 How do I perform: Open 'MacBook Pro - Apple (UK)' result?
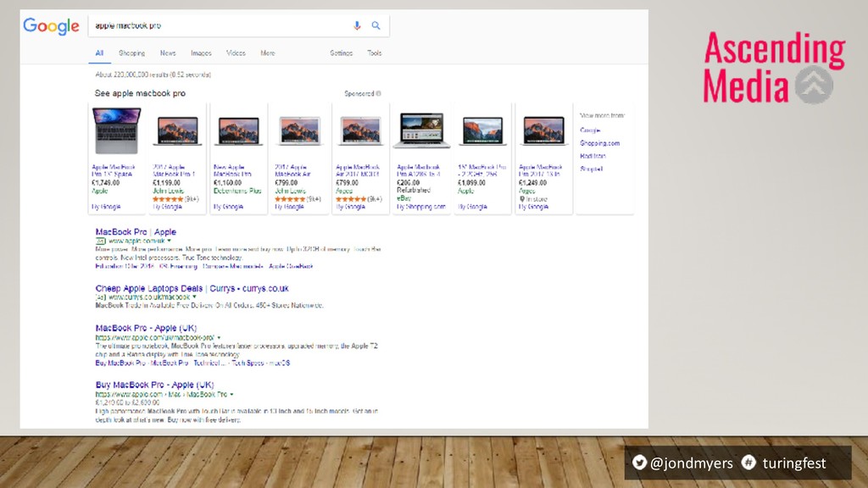pos(146,328)
